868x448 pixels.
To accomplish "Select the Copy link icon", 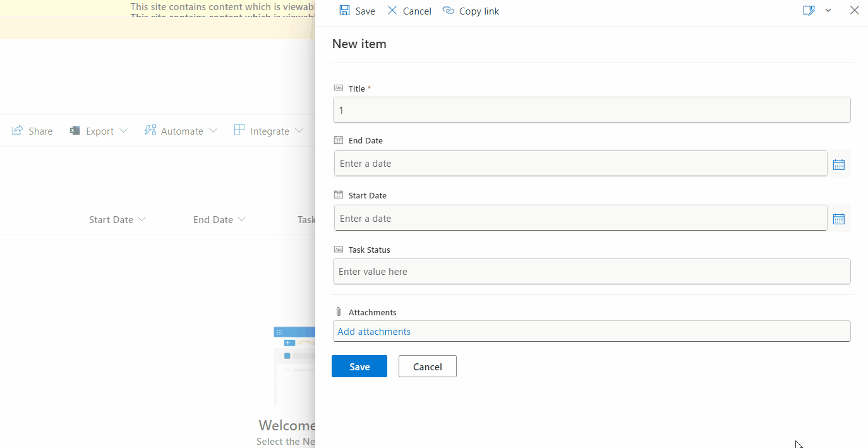I will [x=449, y=10].
